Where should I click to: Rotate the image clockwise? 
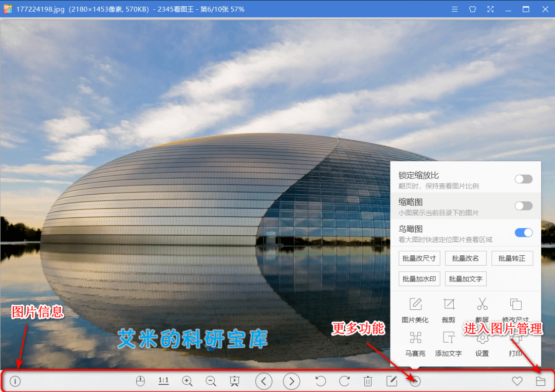344,381
